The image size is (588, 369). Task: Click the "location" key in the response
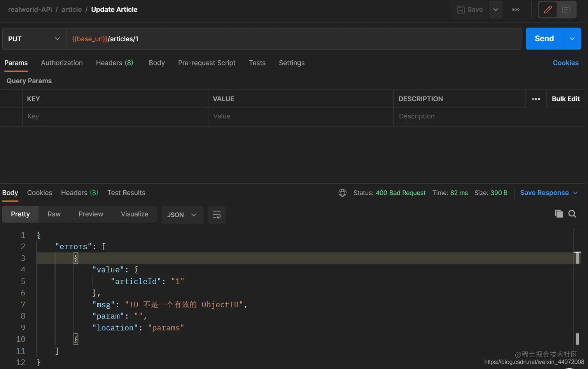115,328
